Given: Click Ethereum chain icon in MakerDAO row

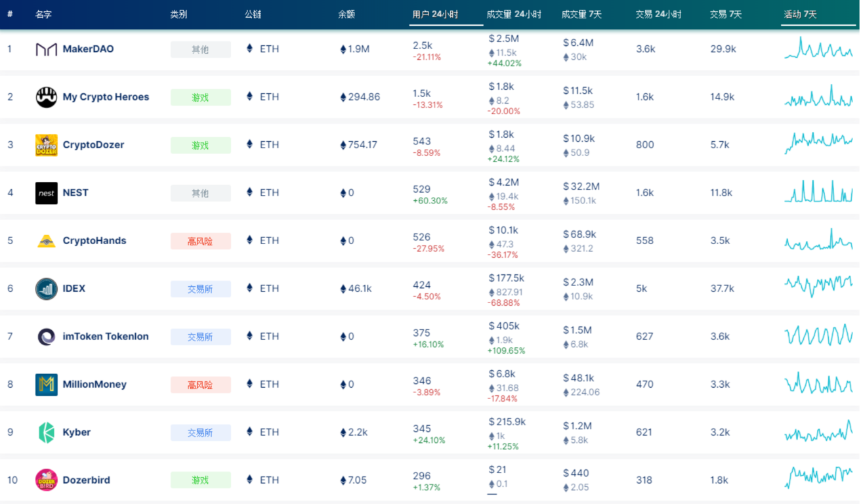Looking at the screenshot, I should [x=249, y=49].
